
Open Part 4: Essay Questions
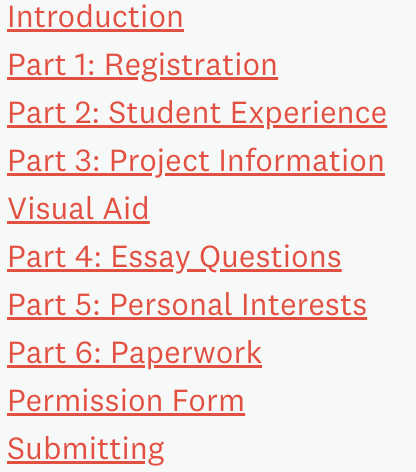click(174, 258)
